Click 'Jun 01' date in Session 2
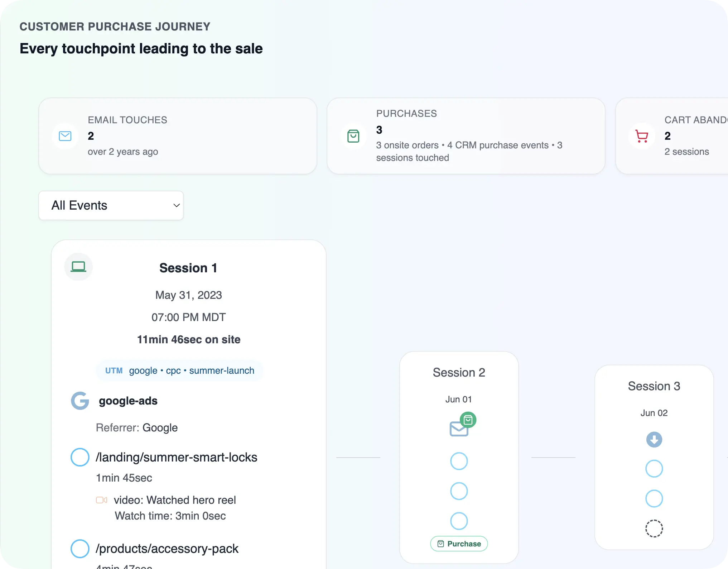 click(459, 400)
